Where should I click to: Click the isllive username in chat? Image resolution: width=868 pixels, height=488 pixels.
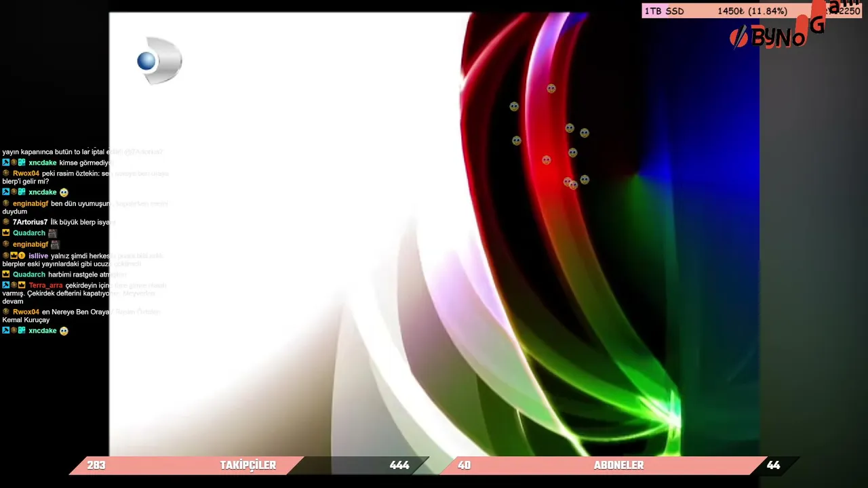click(38, 256)
